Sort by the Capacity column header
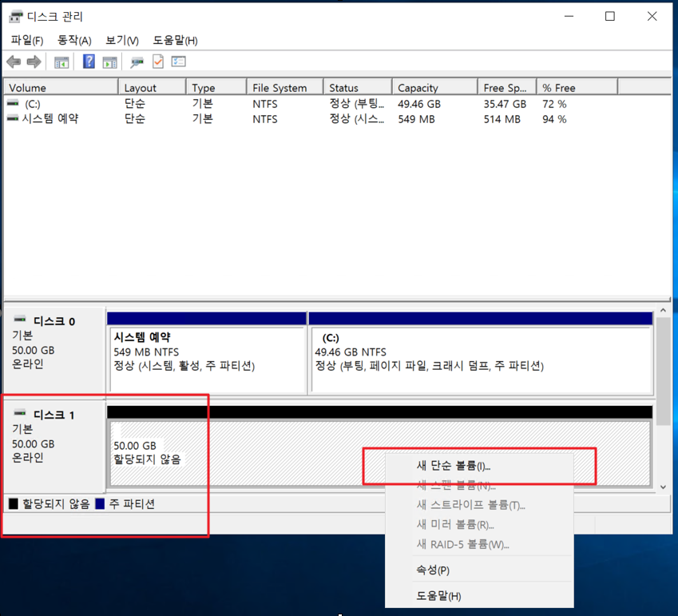678x616 pixels. coord(435,88)
